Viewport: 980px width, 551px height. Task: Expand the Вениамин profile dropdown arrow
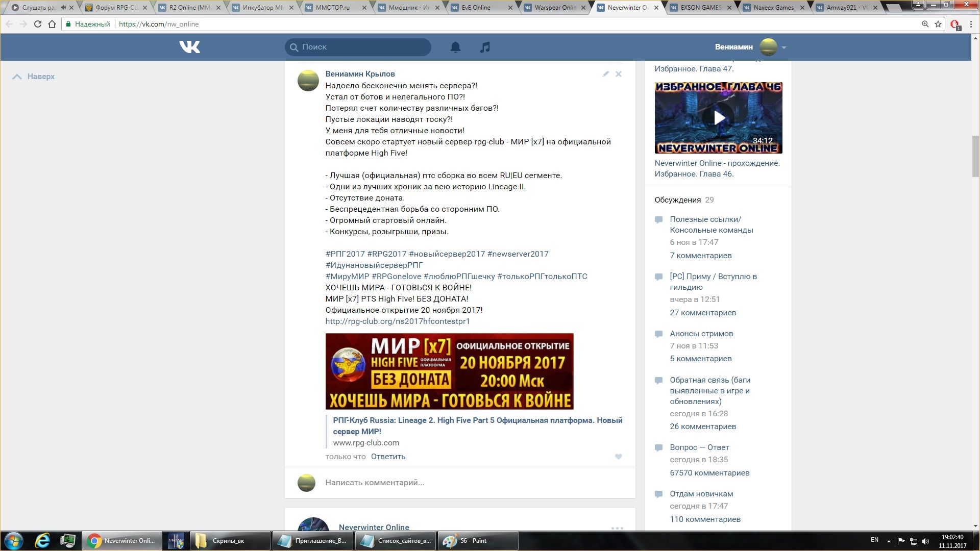tap(784, 47)
